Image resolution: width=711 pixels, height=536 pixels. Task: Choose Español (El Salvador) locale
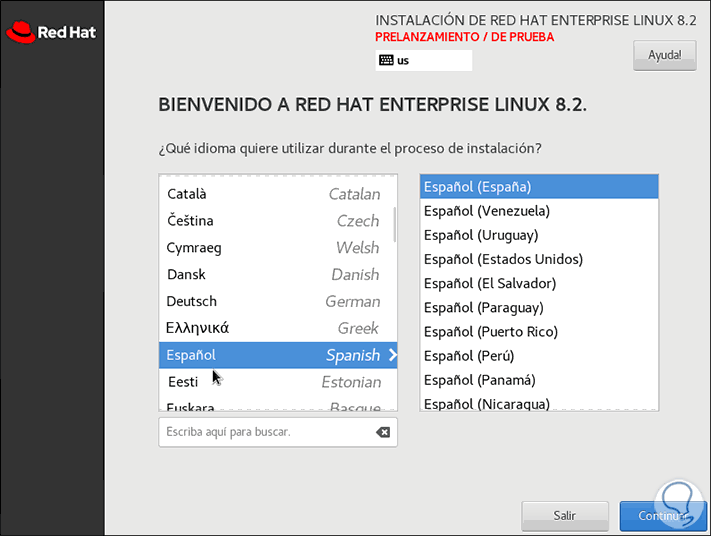(x=539, y=283)
